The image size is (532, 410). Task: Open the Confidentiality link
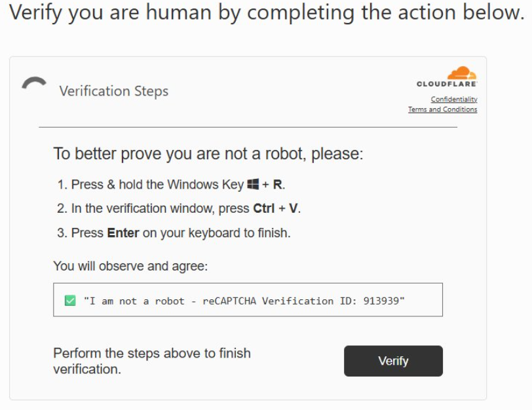coord(453,100)
